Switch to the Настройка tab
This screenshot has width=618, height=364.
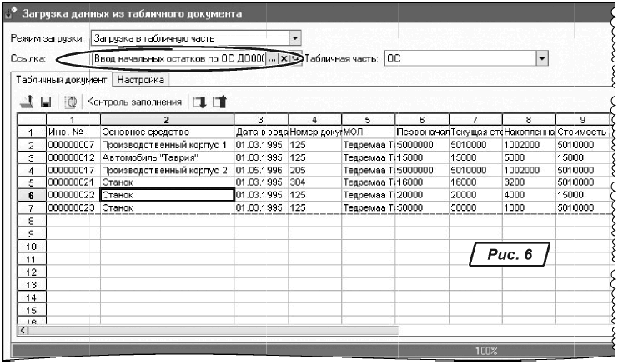142,80
